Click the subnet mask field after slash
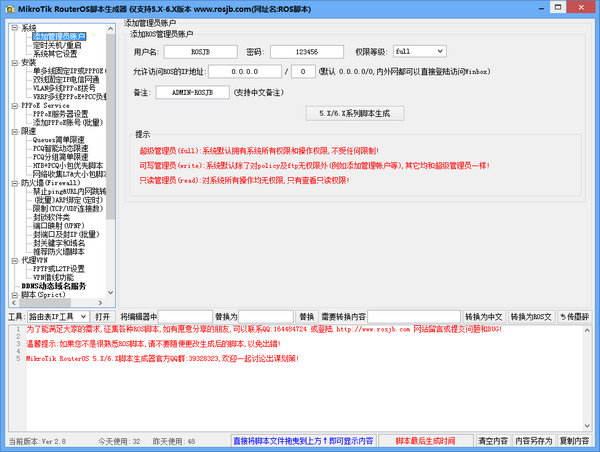Image resolution: width=600 pixels, height=452 pixels. point(303,72)
